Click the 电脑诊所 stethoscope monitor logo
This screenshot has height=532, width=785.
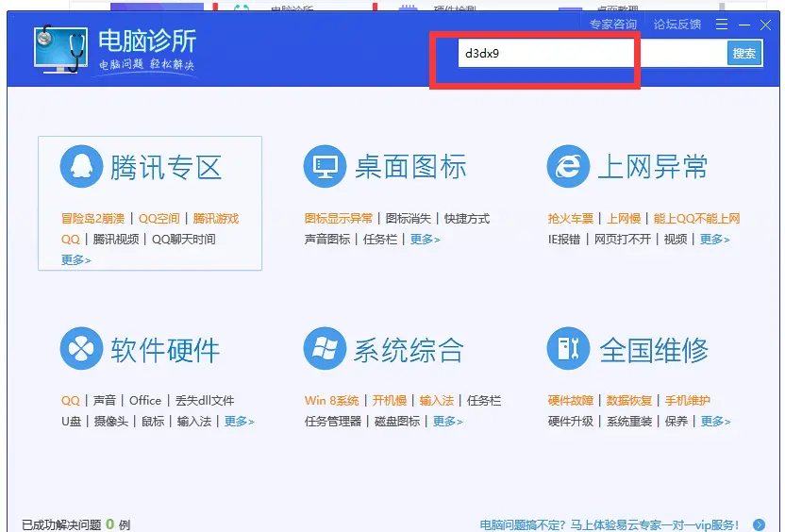click(x=61, y=49)
